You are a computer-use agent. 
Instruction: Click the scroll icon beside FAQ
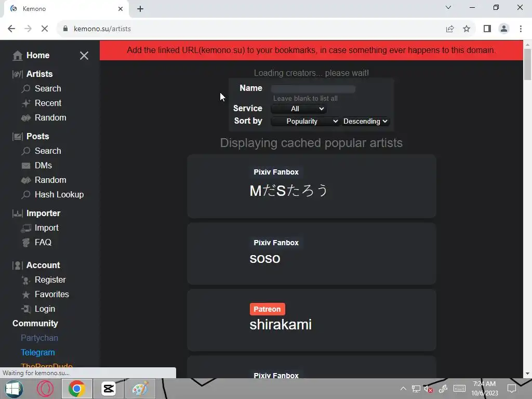point(26,243)
